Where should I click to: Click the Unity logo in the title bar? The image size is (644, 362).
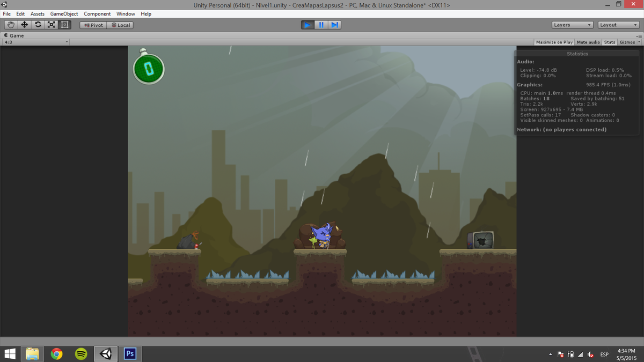point(5,5)
